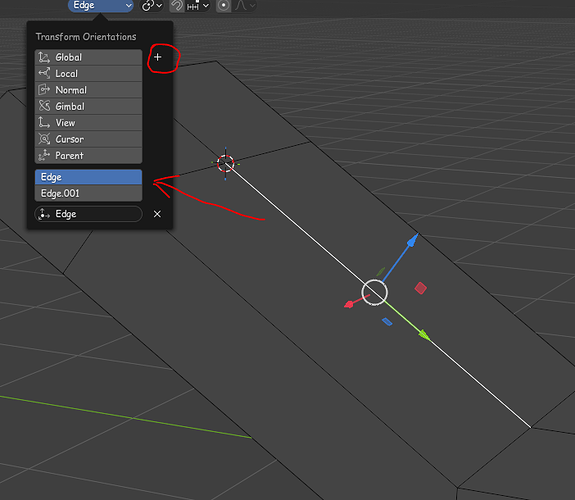Click the Normal orientation icon
This screenshot has height=500, width=575.
[44, 90]
